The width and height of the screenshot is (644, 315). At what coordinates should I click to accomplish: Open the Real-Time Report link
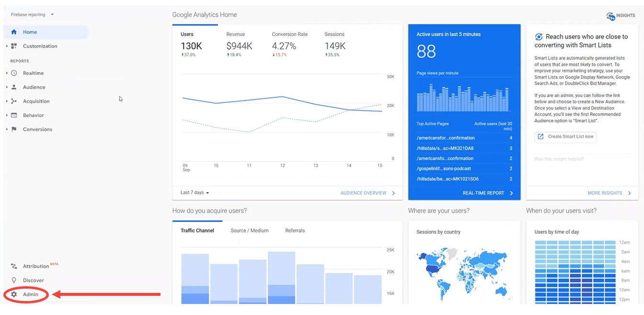[487, 193]
